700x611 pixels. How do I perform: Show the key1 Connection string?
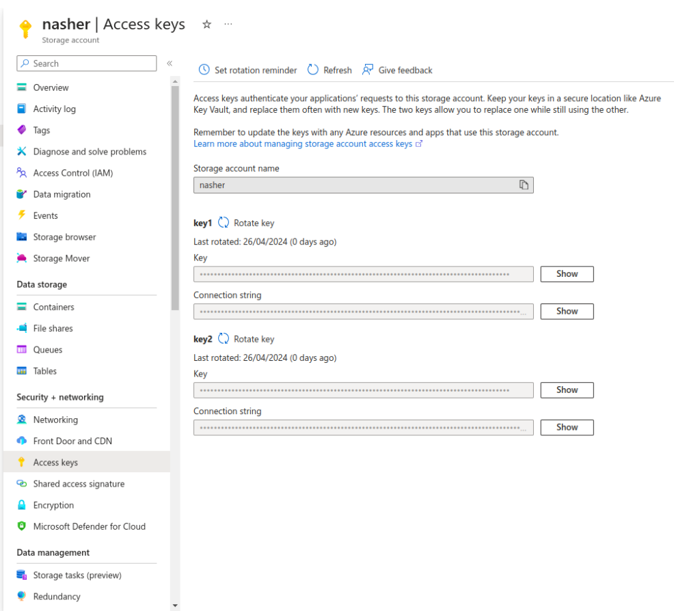point(567,312)
